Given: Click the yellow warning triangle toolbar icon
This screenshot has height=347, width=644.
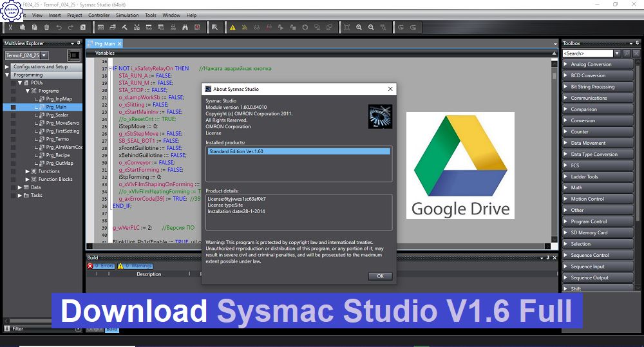Looking at the screenshot, I should [x=232, y=27].
